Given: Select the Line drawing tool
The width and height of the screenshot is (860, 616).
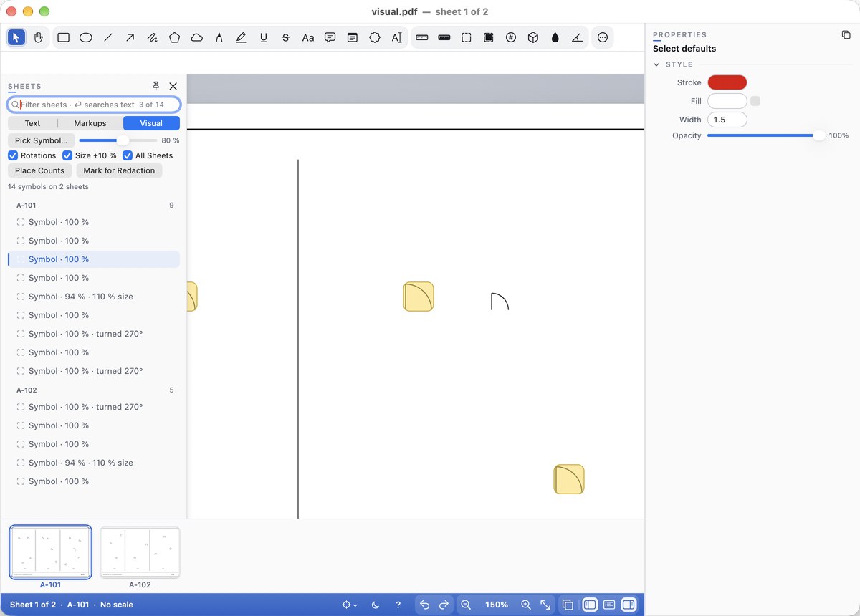Looking at the screenshot, I should 107,38.
